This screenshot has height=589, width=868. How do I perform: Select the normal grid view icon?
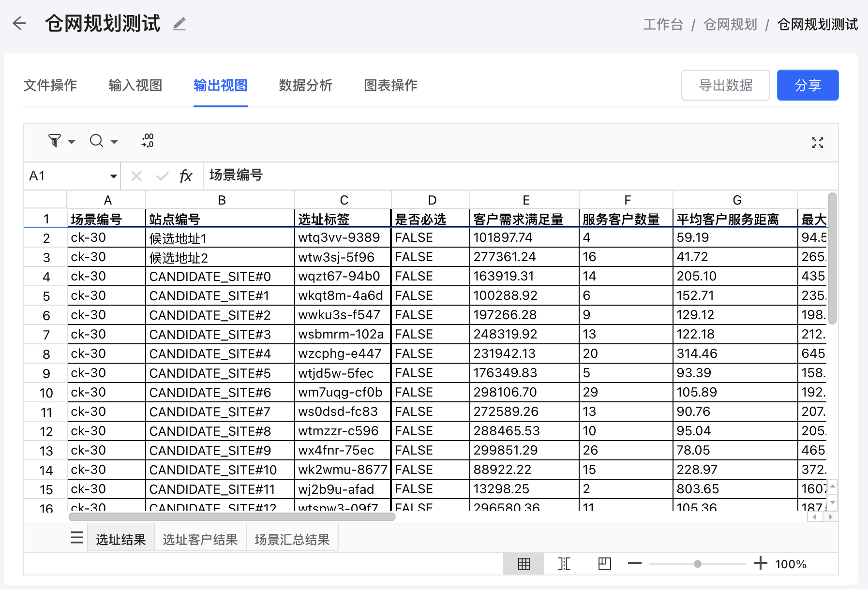(524, 564)
